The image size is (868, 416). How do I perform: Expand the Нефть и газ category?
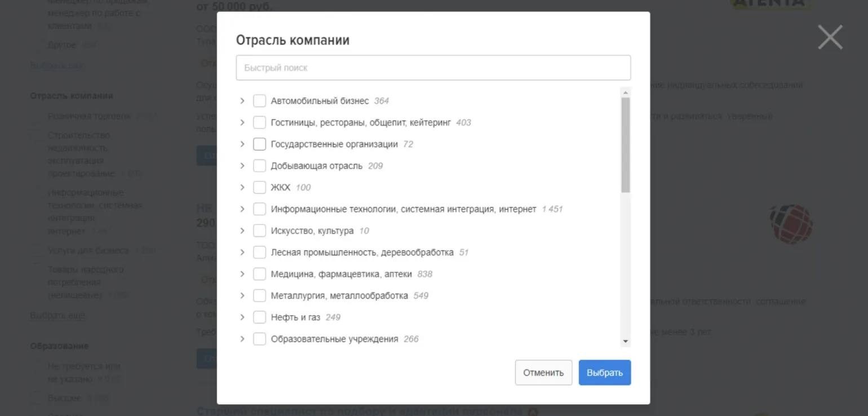click(x=242, y=317)
